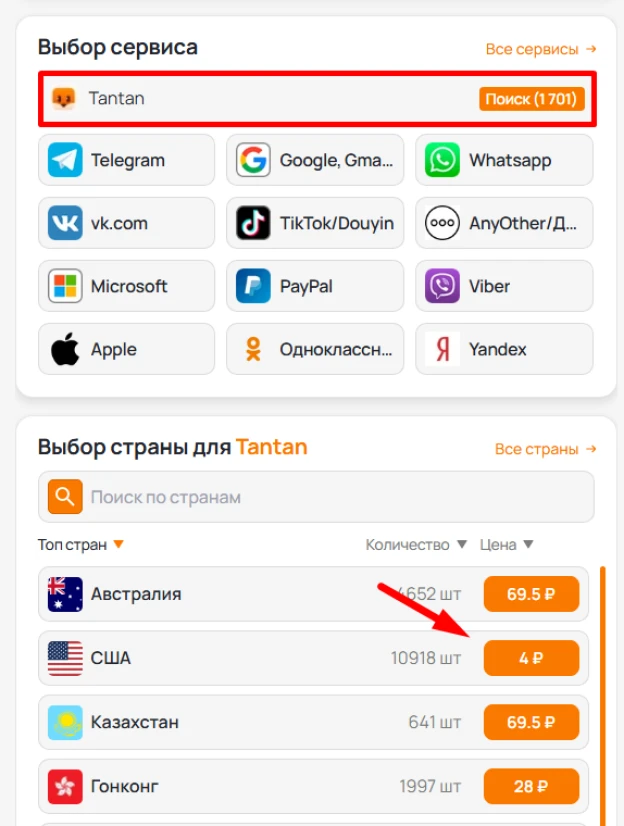Select the TikTok/Douyin icon
This screenshot has width=624, height=826.
(x=253, y=223)
